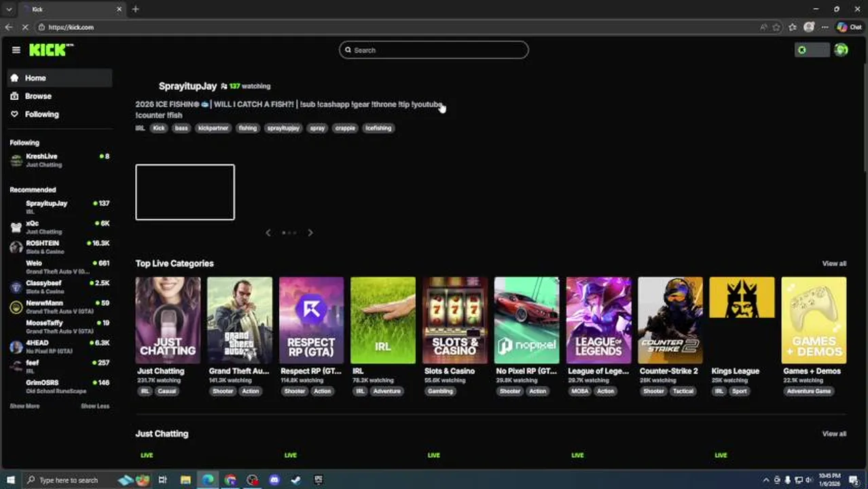
Task: Select the fishing tag
Action: (248, 128)
